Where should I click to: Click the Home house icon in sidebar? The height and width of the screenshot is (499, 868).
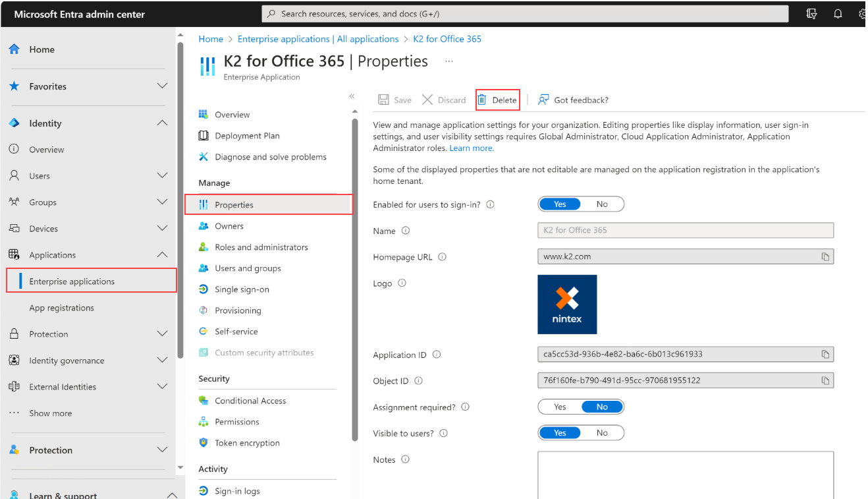(x=14, y=49)
